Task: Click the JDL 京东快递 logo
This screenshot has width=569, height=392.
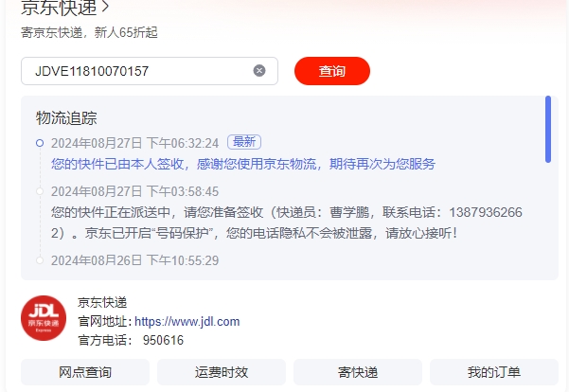Action: coord(44,318)
